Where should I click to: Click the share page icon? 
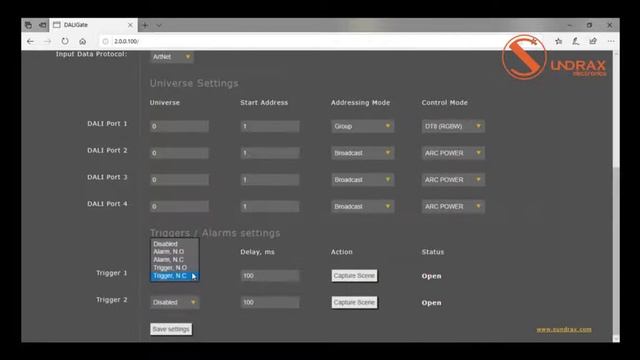point(593,41)
